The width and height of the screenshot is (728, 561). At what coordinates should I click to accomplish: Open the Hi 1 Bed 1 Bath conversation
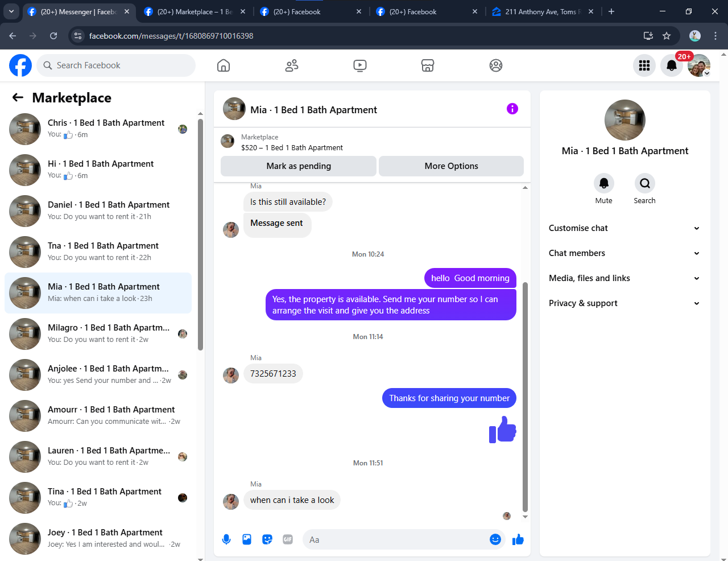click(98, 170)
